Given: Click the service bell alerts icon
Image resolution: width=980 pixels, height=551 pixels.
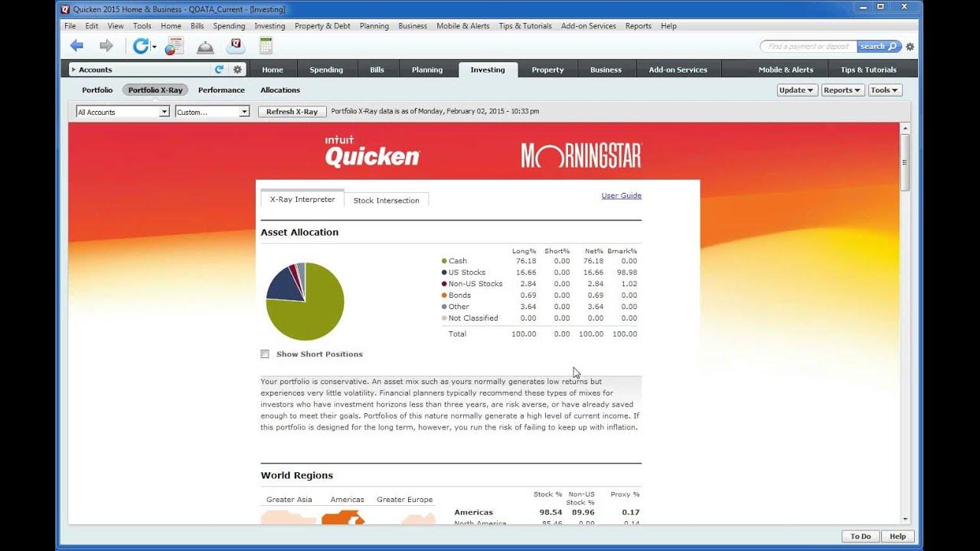Looking at the screenshot, I should 205,47.
